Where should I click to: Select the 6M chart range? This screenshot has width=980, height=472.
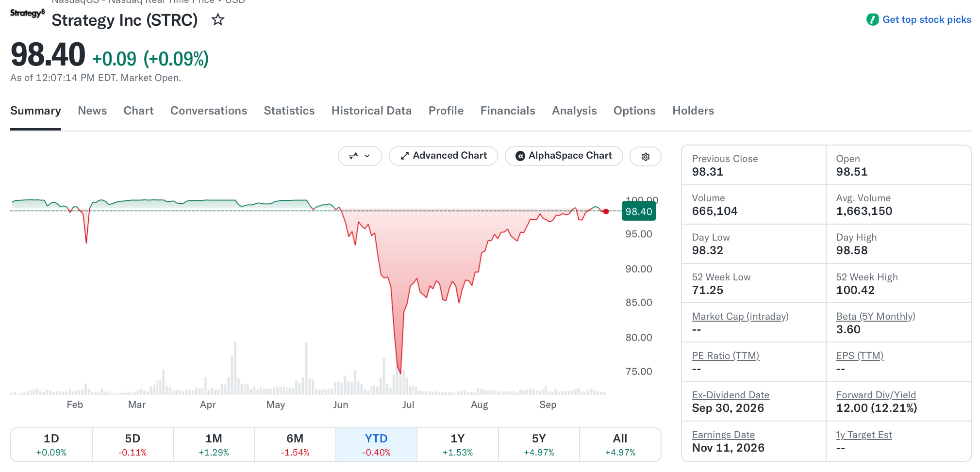295,444
